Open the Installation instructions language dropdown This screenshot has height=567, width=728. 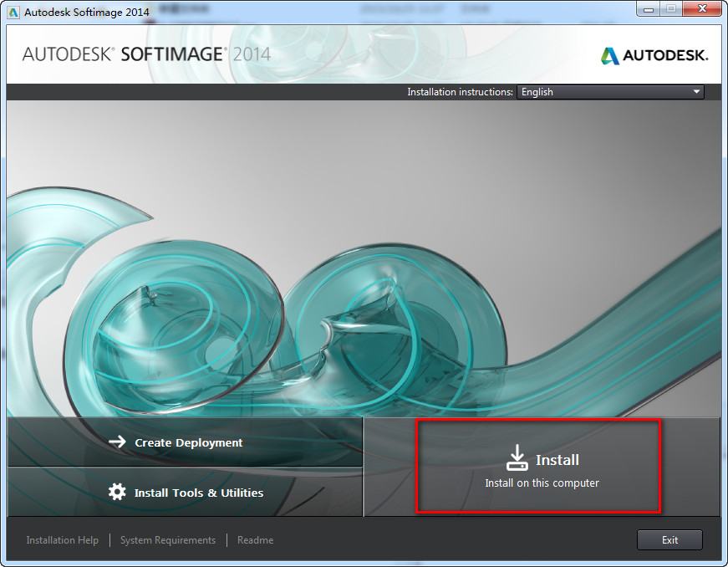(610, 92)
